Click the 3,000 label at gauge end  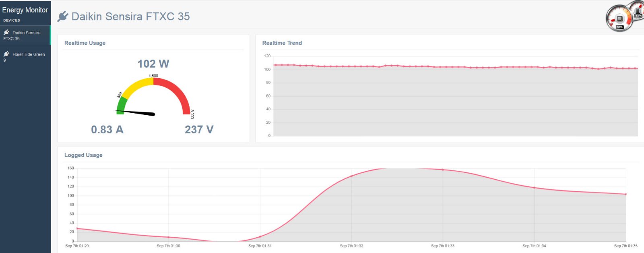[192, 114]
